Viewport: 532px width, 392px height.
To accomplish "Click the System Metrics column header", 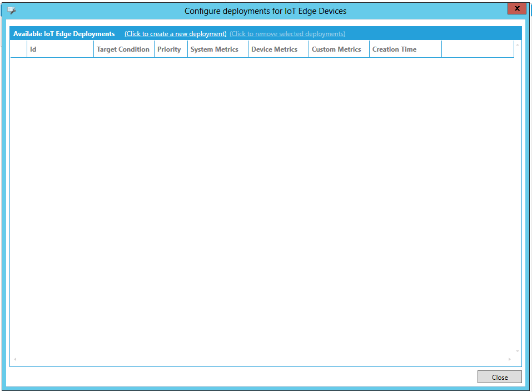I will (217, 49).
